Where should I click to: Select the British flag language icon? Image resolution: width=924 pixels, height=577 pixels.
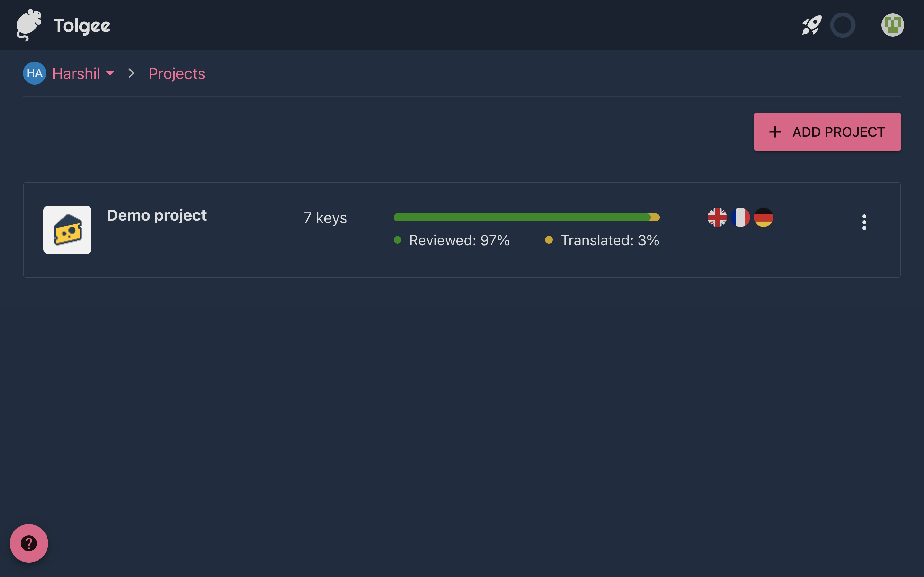718,218
